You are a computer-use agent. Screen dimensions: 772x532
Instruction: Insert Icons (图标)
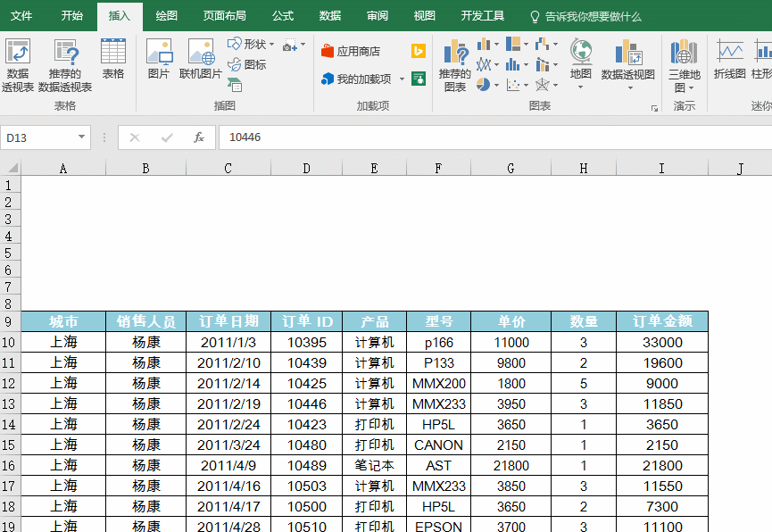[x=246, y=64]
